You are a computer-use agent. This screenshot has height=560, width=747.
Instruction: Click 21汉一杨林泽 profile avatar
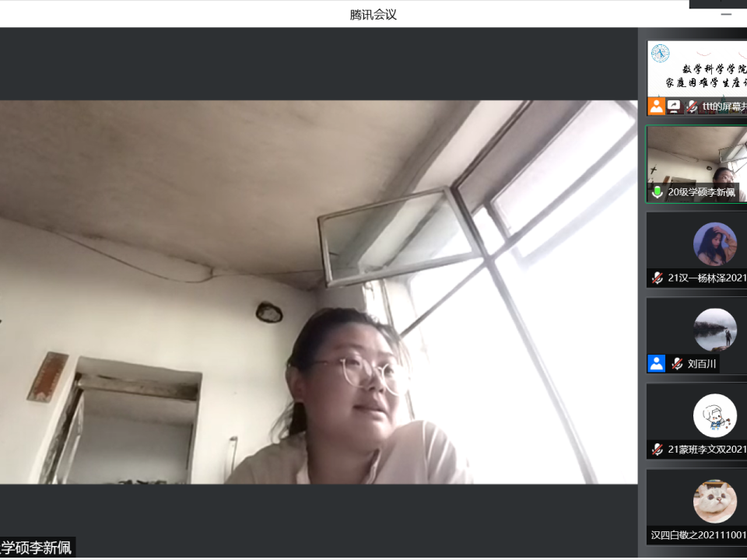pos(714,244)
